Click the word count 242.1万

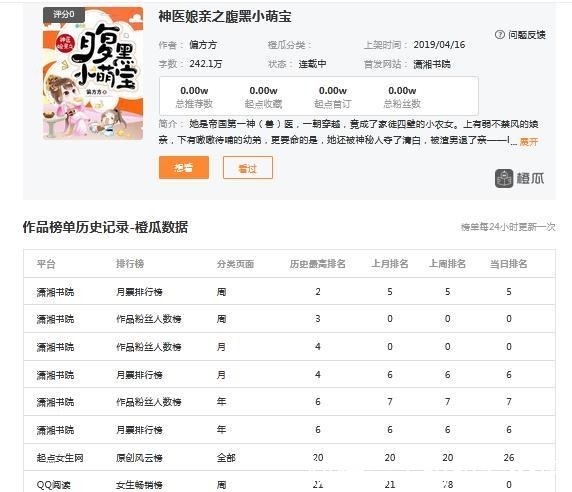pyautogui.click(x=205, y=64)
